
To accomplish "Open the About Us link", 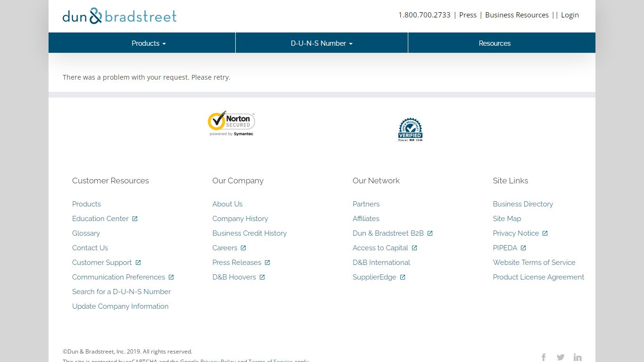I will [x=227, y=204].
